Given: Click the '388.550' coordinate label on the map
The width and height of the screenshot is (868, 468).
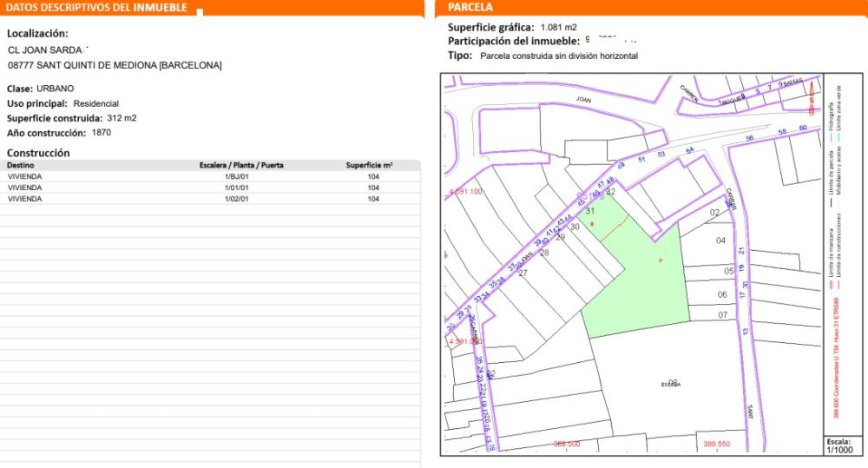Looking at the screenshot, I should [717, 445].
